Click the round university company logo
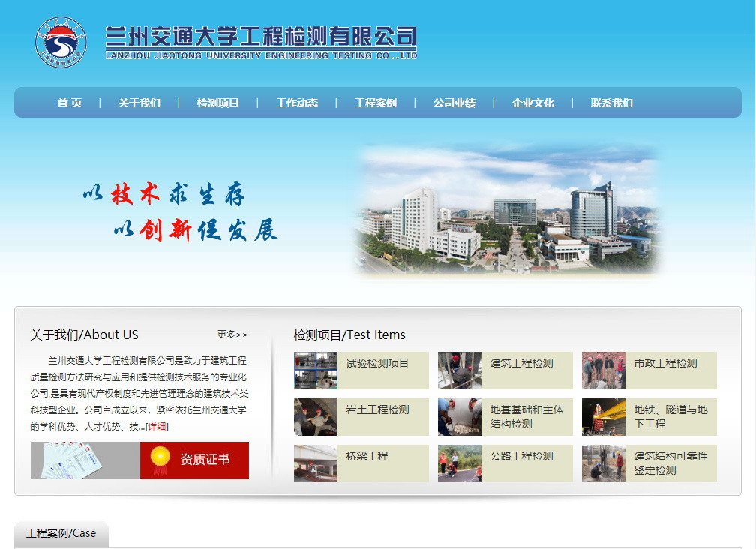The height and width of the screenshot is (549, 756). pyautogui.click(x=61, y=43)
